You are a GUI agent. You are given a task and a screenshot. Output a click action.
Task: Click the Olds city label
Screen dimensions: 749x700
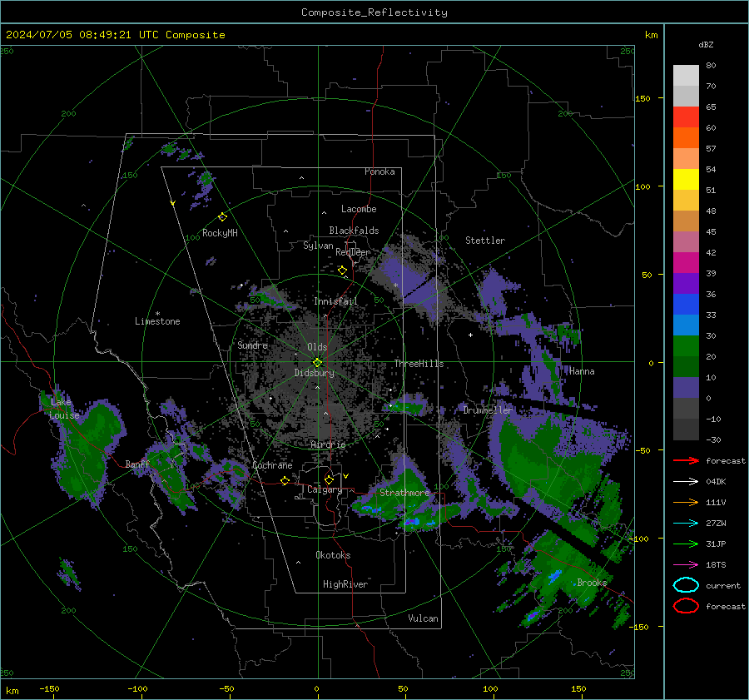click(x=317, y=347)
